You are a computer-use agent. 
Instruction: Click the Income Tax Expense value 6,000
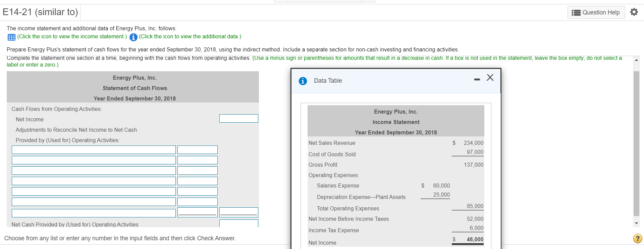(x=477, y=228)
